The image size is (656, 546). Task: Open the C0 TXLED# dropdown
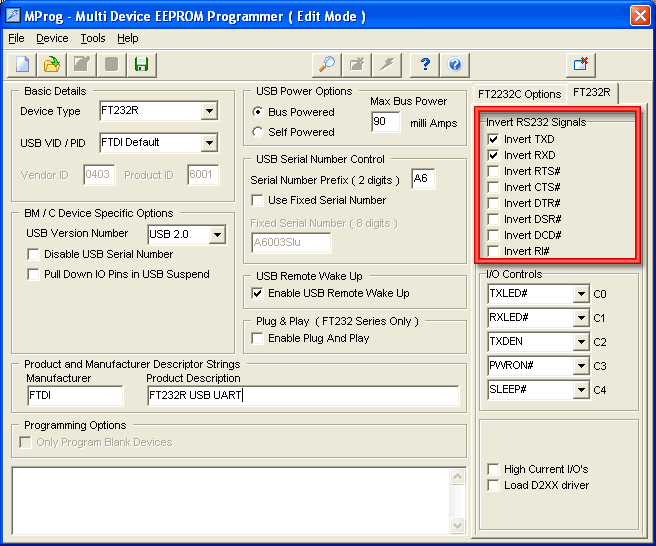pos(581,294)
